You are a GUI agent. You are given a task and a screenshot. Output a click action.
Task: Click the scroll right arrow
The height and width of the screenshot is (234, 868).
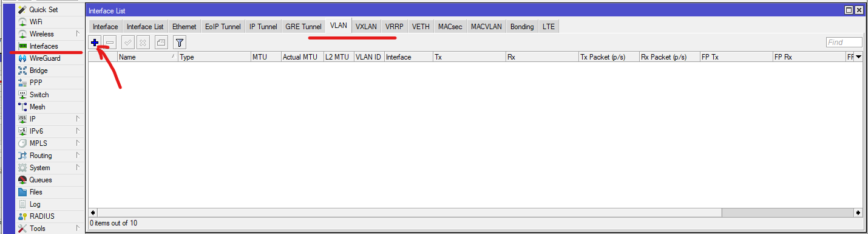pyautogui.click(x=858, y=213)
